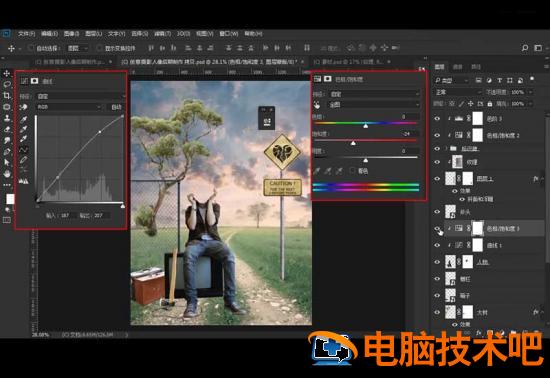The width and height of the screenshot is (550, 378).
Task: Select the pencil draw-curve icon in Curves
Action: pos(24,160)
